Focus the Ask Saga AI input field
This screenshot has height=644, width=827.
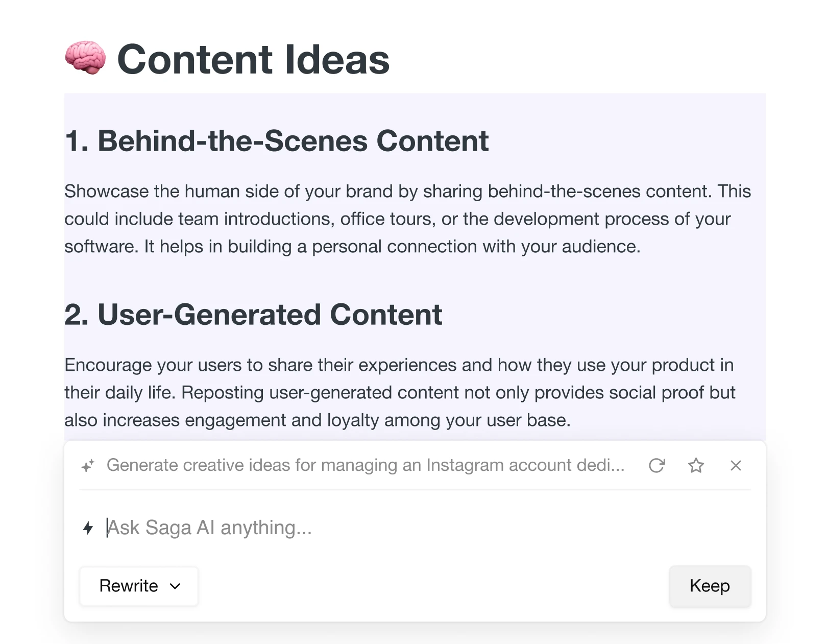tap(357, 528)
